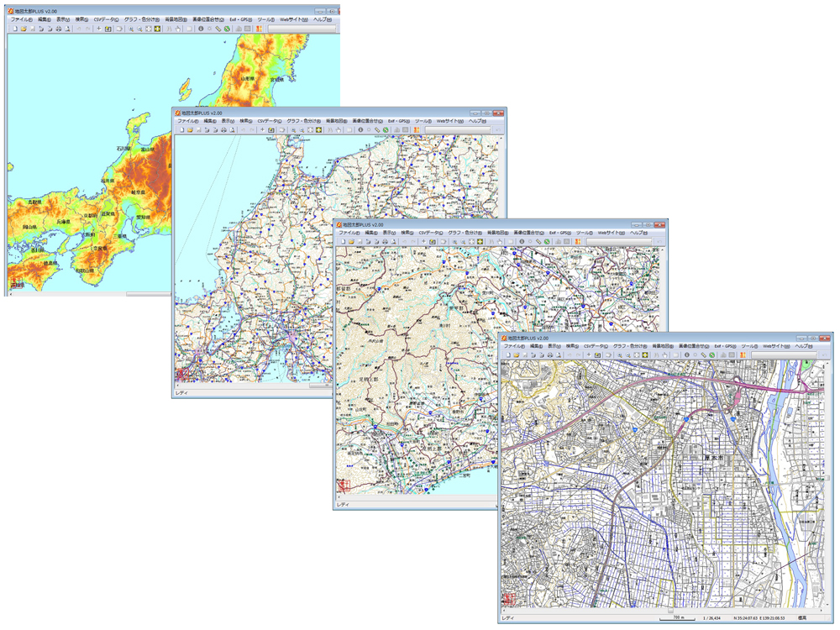Click yellow full-extent icon in coastline-map window
This screenshot has height=630, width=840.
(318, 129)
